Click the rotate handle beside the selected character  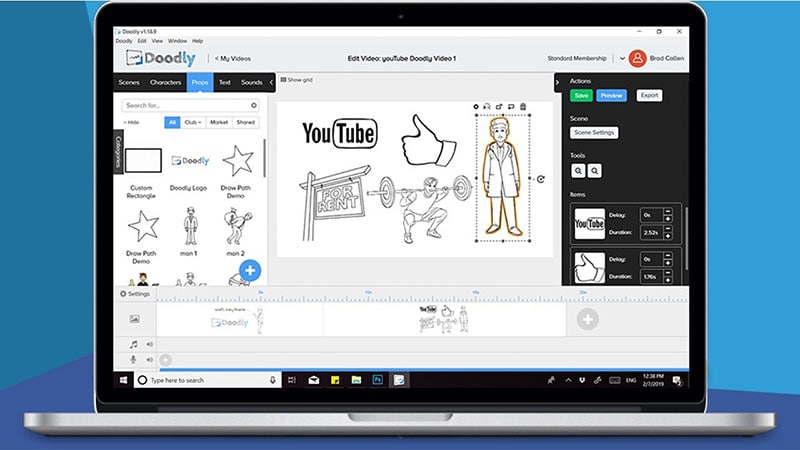pyautogui.click(x=541, y=179)
